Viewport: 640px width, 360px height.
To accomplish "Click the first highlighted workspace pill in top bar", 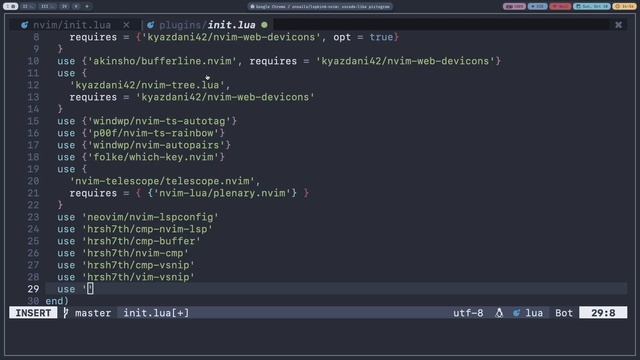I will (x=10, y=6).
